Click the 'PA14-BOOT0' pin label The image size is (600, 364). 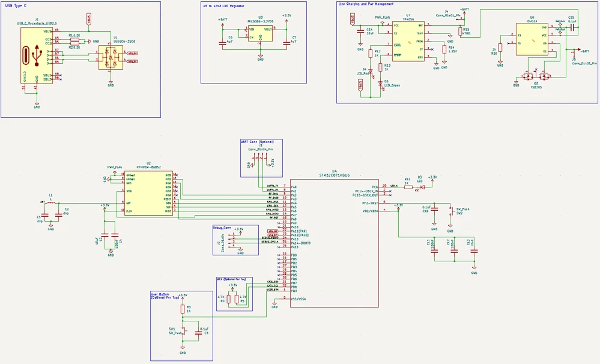click(x=301, y=243)
